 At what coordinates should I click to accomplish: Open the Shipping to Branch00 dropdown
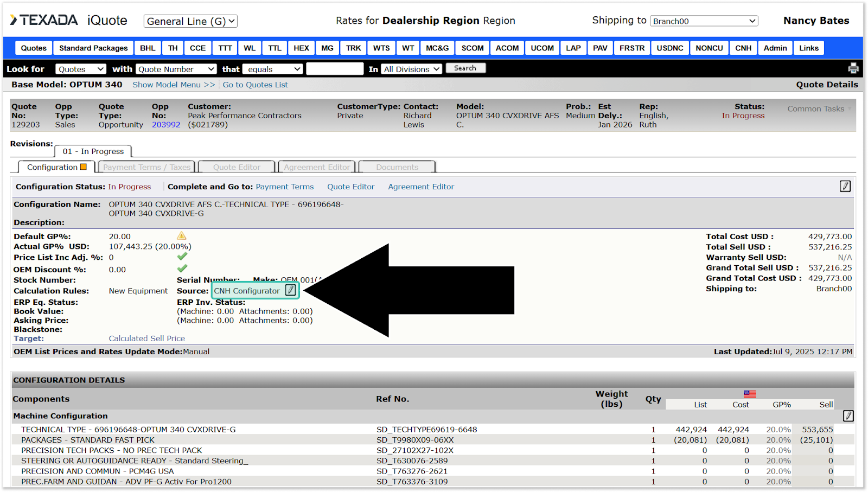pos(704,21)
